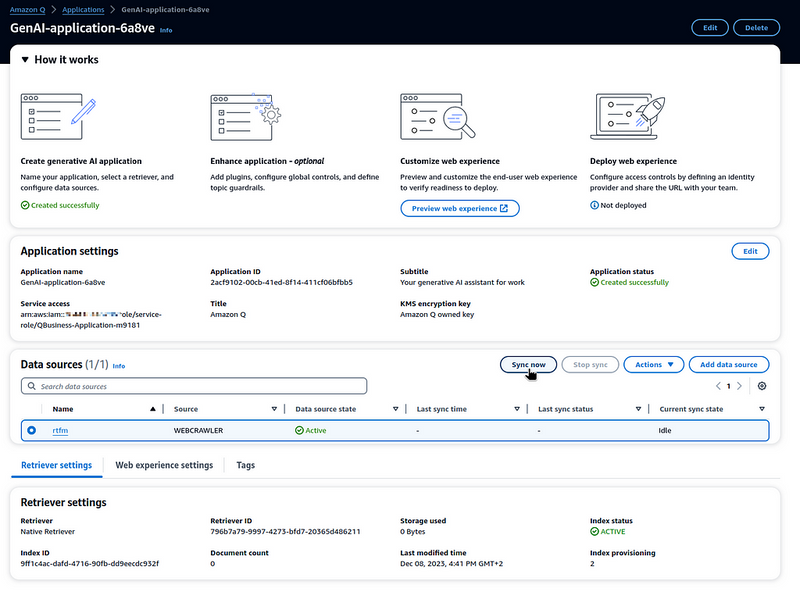Click check icon under Application status
800x591 pixels.
coord(594,282)
